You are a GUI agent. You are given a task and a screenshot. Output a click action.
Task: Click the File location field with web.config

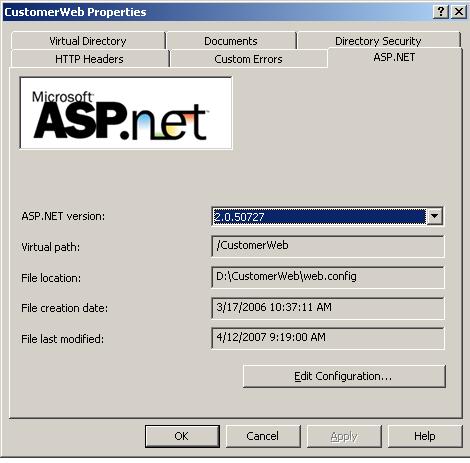328,277
